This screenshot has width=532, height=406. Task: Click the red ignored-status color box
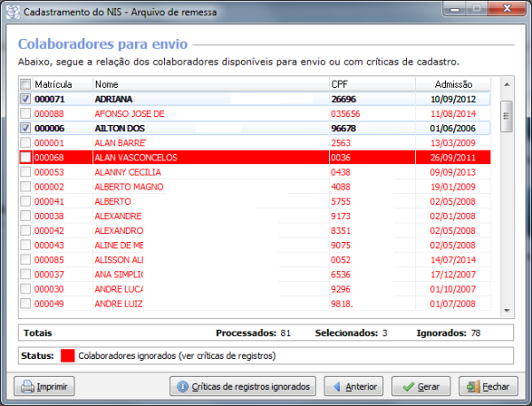67,356
